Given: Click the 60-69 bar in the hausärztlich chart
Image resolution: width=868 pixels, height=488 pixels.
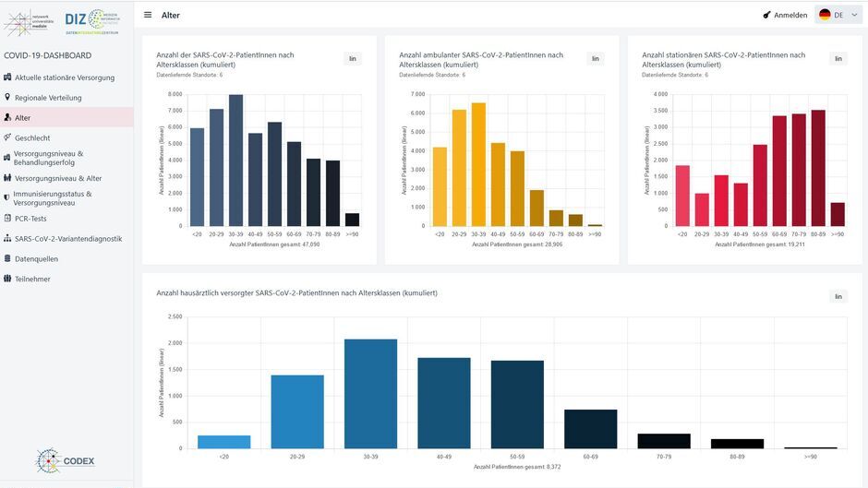Looking at the screenshot, I should click(x=591, y=429).
